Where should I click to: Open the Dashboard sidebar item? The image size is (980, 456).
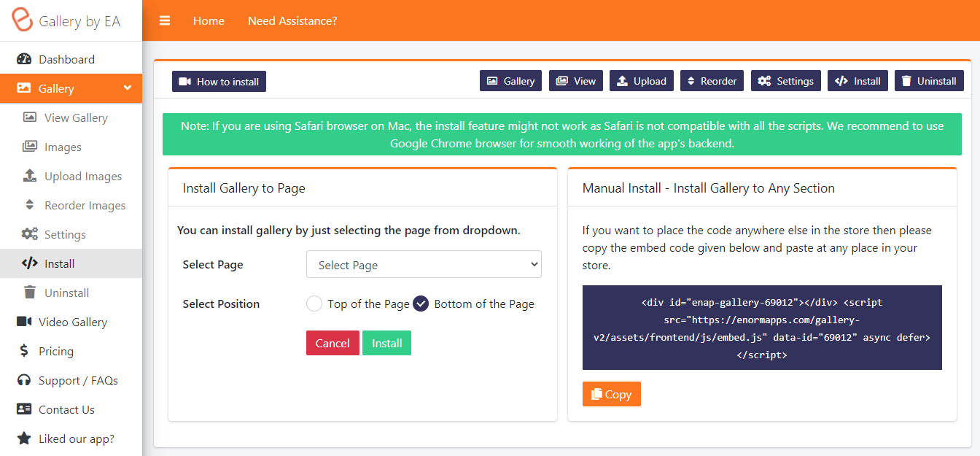click(71, 59)
